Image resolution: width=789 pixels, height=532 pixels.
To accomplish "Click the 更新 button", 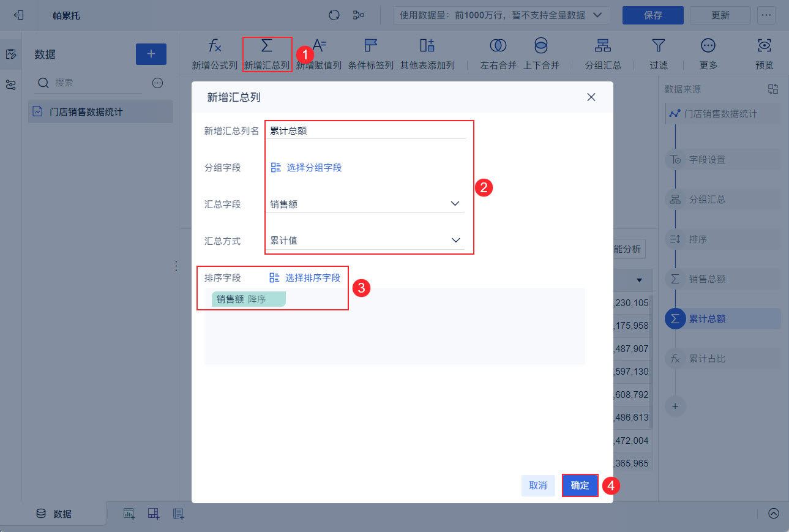I will click(x=720, y=15).
